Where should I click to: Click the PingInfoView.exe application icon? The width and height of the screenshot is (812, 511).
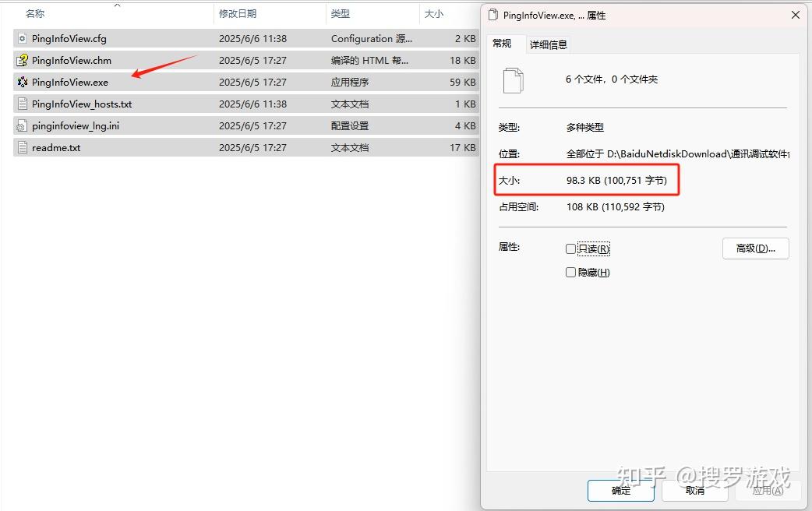tap(22, 82)
